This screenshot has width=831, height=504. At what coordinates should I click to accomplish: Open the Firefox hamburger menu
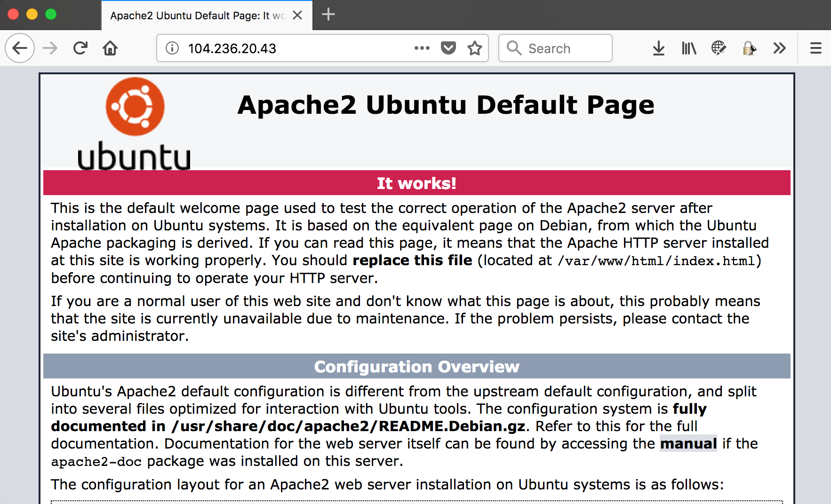click(815, 48)
